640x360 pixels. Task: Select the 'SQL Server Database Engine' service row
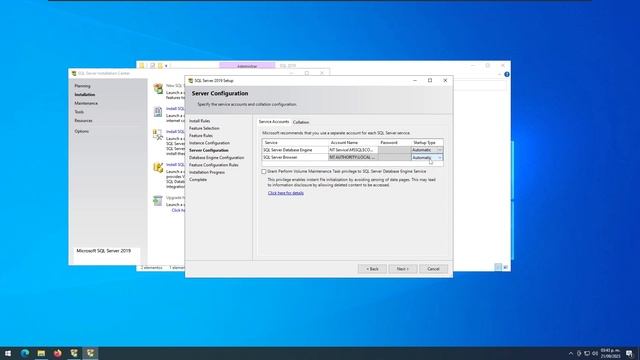(295, 150)
